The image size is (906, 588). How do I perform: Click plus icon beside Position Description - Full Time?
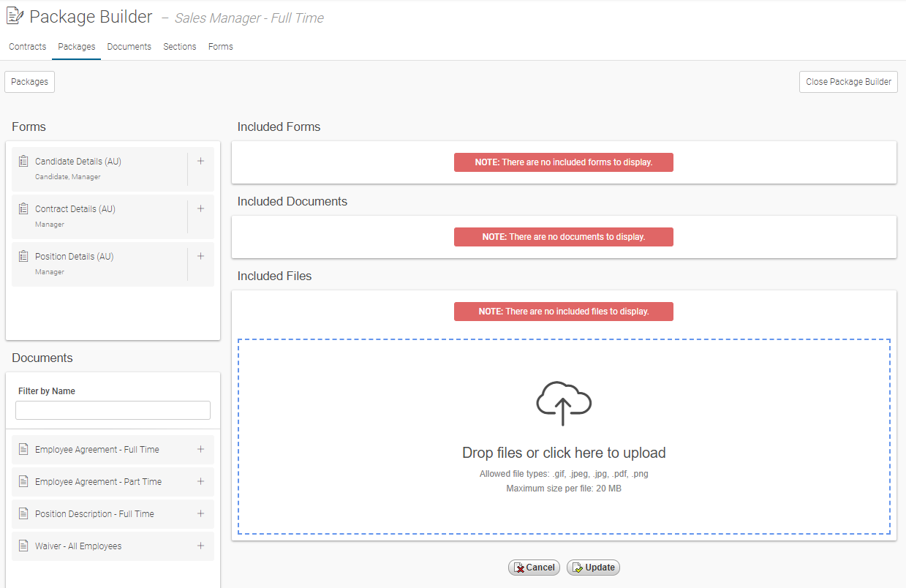point(200,514)
